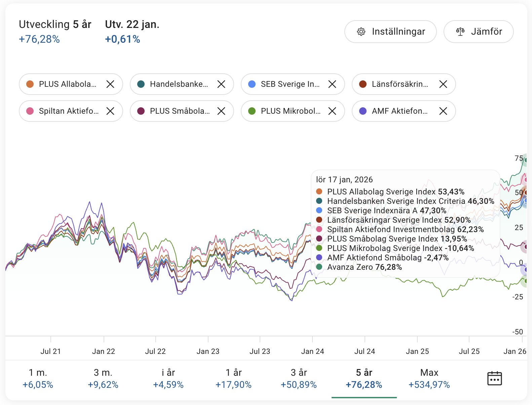532x405 pixels.
Task: Remove PLUS Mikrobolag fund chip
Action: pos(332,111)
